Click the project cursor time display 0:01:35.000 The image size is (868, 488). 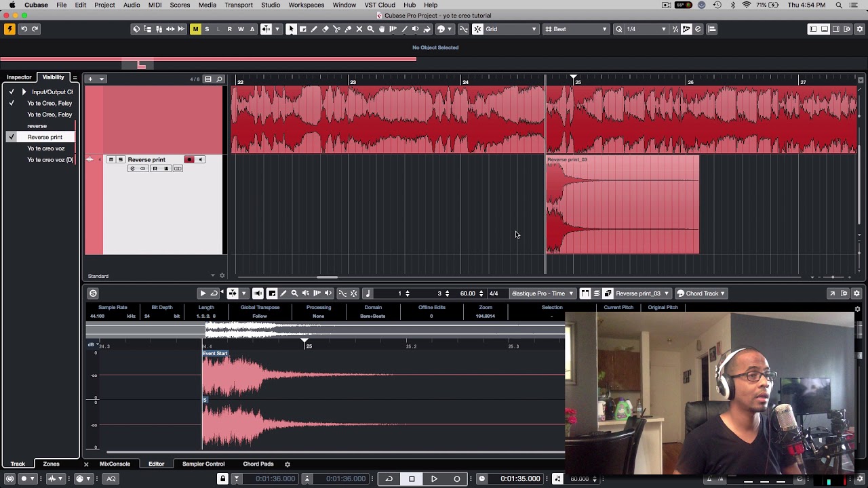tap(520, 479)
